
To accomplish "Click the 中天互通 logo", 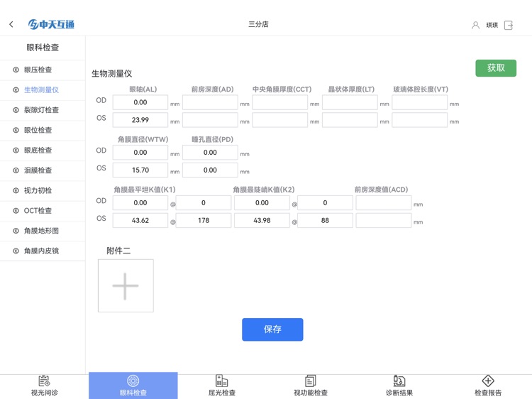I will pos(51,24).
